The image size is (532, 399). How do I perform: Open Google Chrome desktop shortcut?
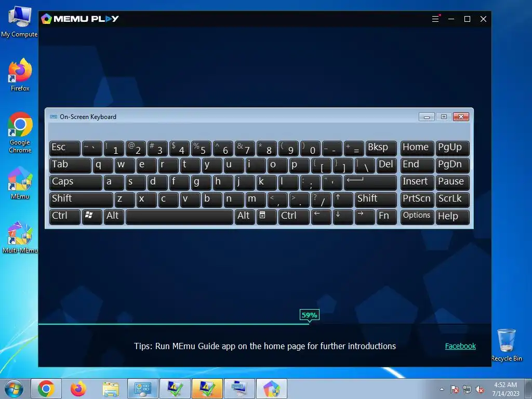20,132
